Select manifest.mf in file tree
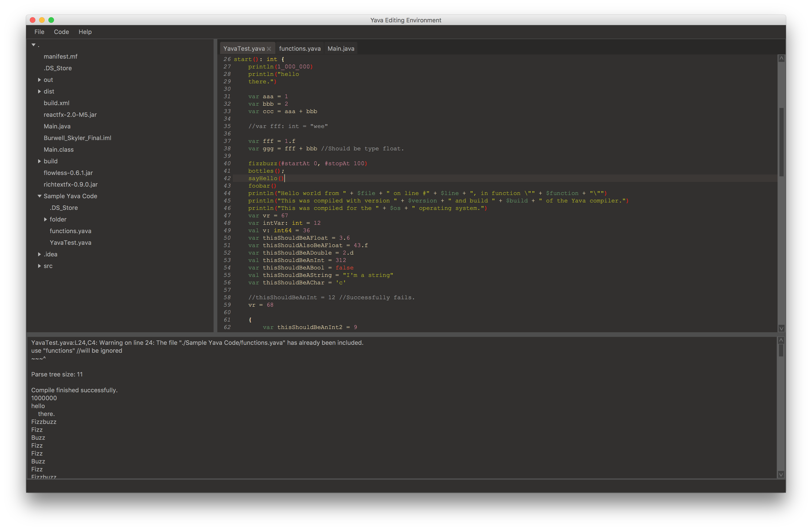This screenshot has height=530, width=812. coord(60,56)
